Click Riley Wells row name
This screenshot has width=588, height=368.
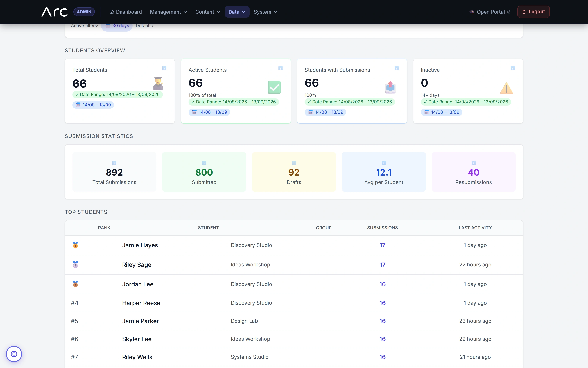tap(137, 357)
